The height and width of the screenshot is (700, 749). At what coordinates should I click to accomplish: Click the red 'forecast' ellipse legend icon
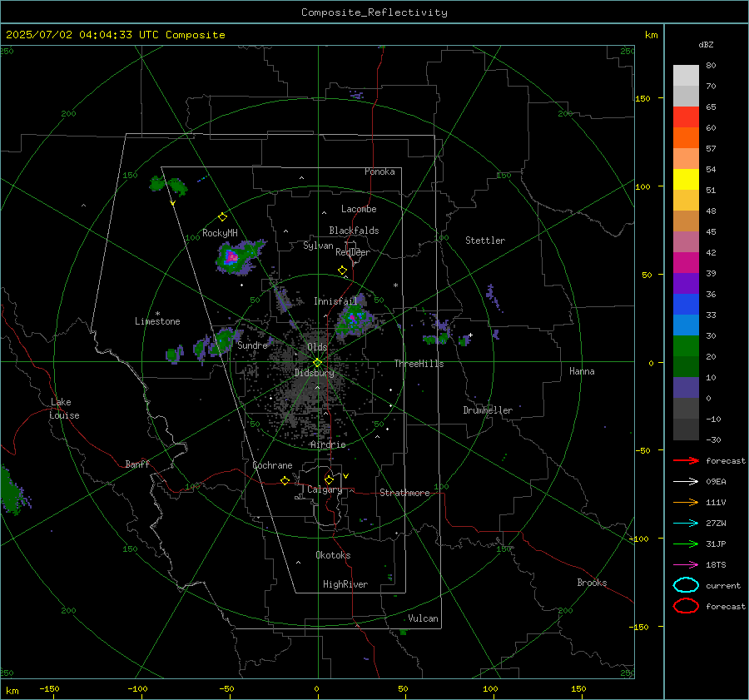(x=686, y=606)
